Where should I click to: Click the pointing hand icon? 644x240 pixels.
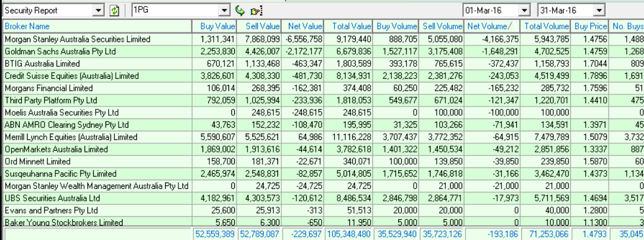tap(257, 11)
